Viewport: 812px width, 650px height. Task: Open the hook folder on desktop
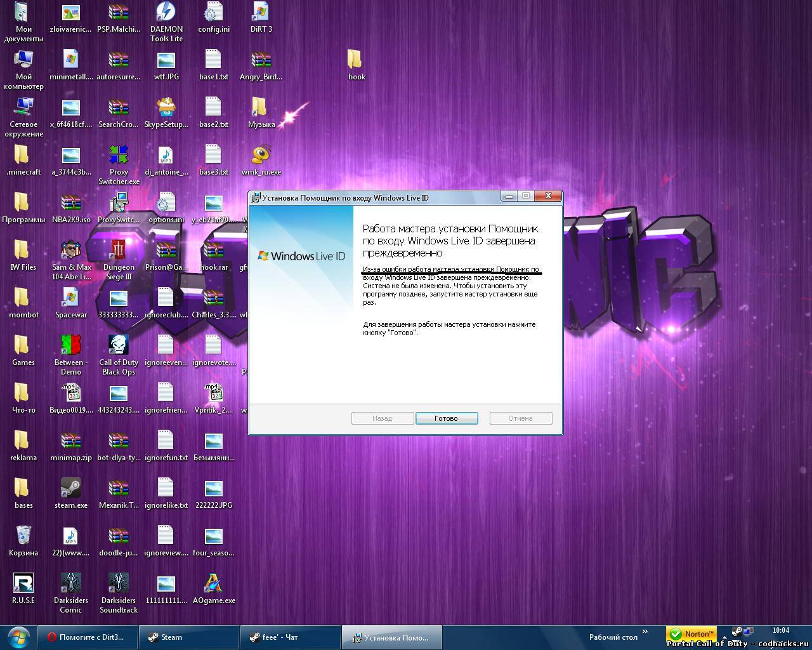(356, 60)
